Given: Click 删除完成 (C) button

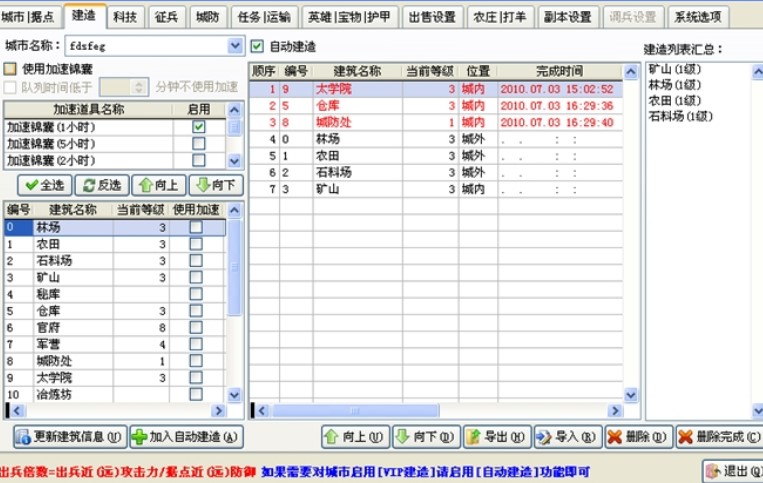Looking at the screenshot, I should (x=719, y=437).
